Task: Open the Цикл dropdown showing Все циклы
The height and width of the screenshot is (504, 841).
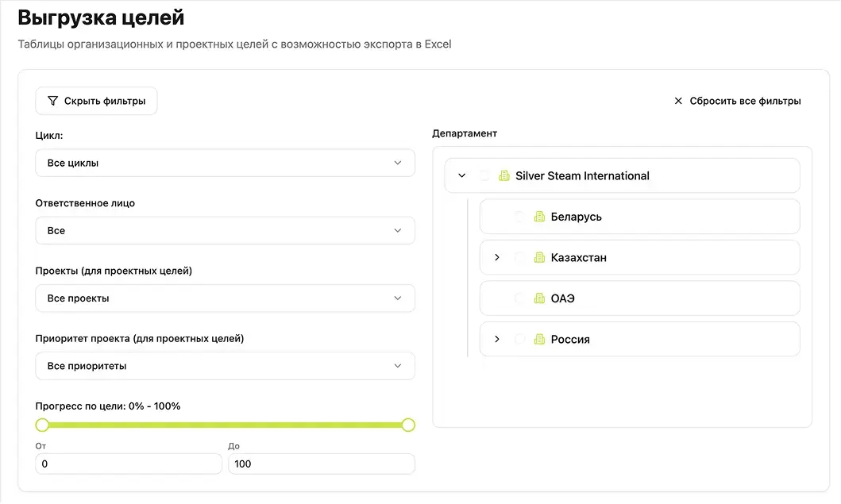Action: click(x=225, y=163)
